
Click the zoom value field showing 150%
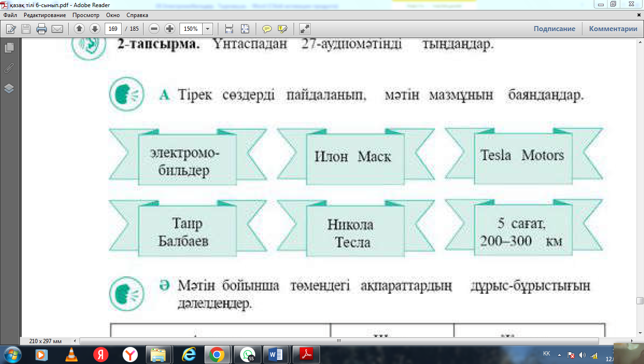(x=191, y=29)
